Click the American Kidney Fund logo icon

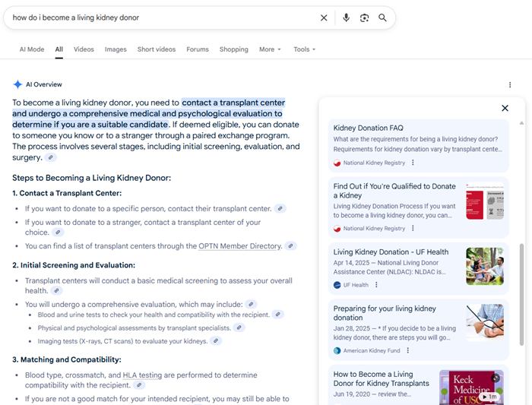(337, 351)
